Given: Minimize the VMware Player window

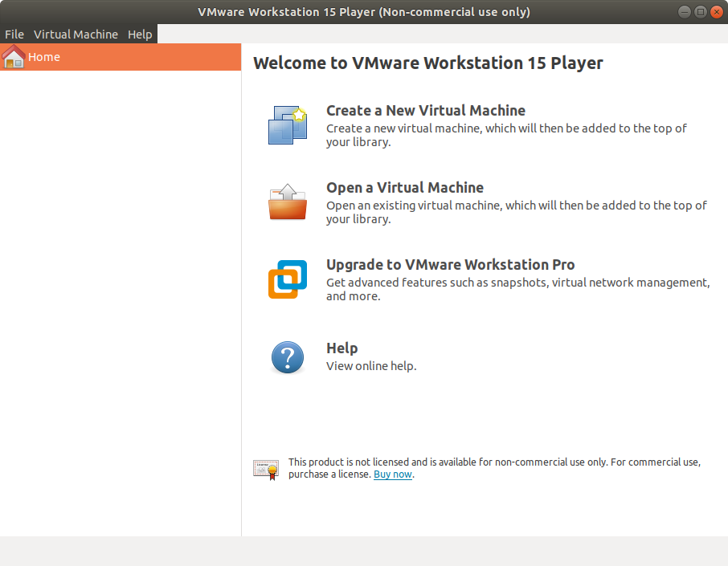Looking at the screenshot, I should coord(684,12).
